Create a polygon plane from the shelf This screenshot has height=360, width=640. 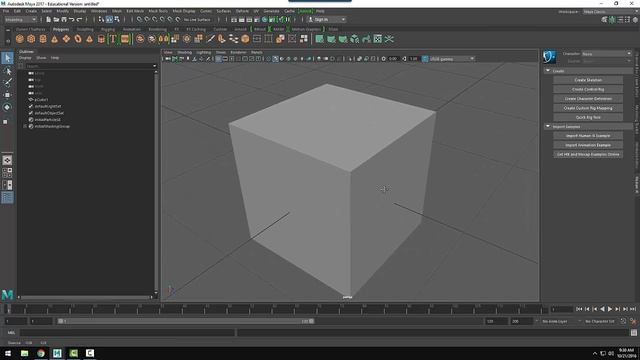coord(66,39)
